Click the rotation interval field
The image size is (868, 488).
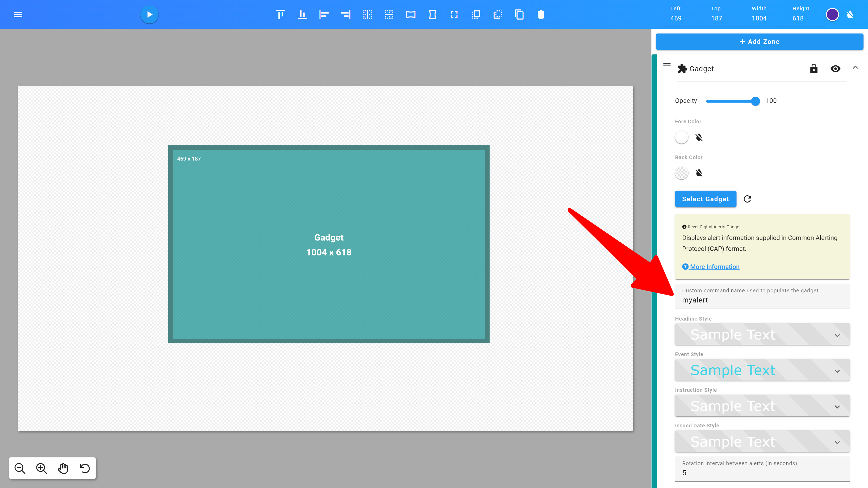[762, 469]
